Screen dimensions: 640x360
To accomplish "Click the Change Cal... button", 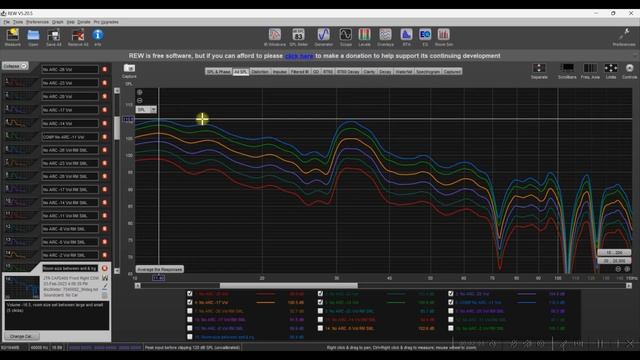I will pyautogui.click(x=22, y=336).
